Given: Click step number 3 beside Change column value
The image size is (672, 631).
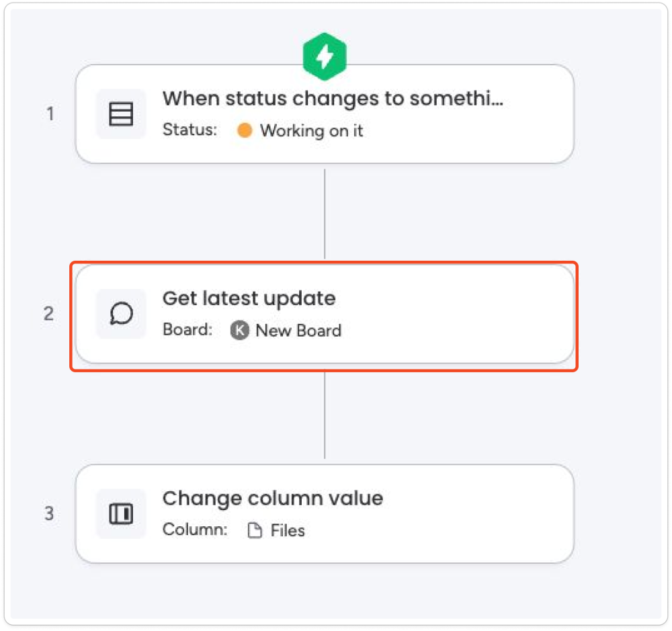Looking at the screenshot, I should pos(49,513).
